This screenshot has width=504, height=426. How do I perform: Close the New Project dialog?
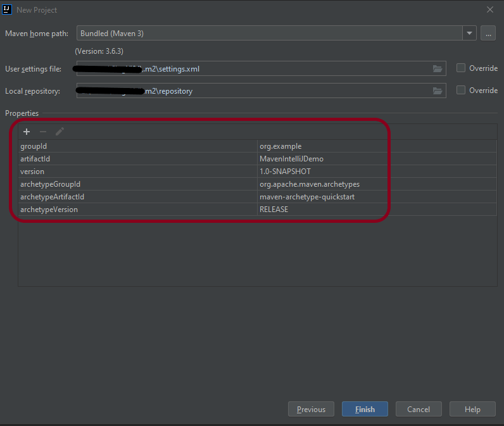point(489,9)
